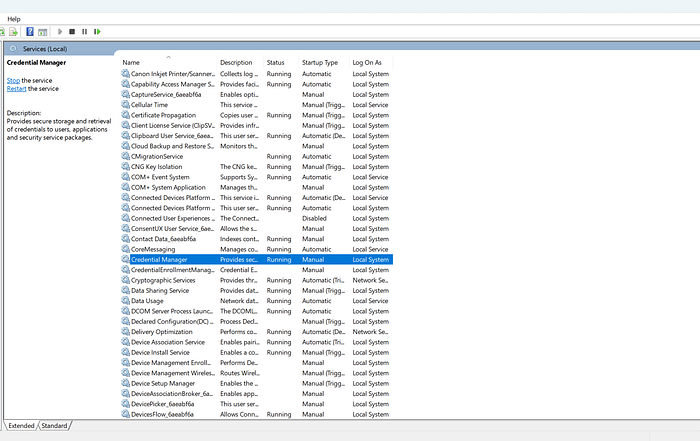Click the Restart the service link
The width and height of the screenshot is (700, 441).
click(17, 89)
